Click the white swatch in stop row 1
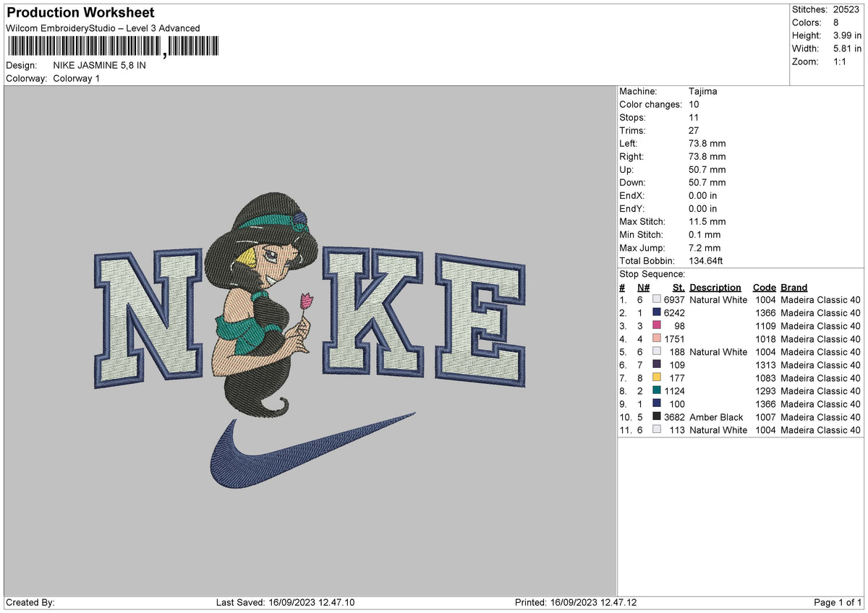 tap(657, 300)
